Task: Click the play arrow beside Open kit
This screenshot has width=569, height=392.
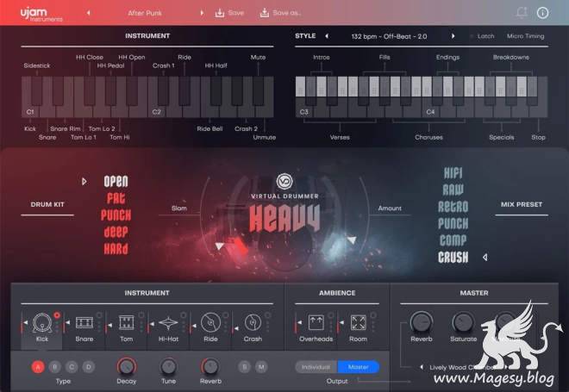Action: (84, 181)
